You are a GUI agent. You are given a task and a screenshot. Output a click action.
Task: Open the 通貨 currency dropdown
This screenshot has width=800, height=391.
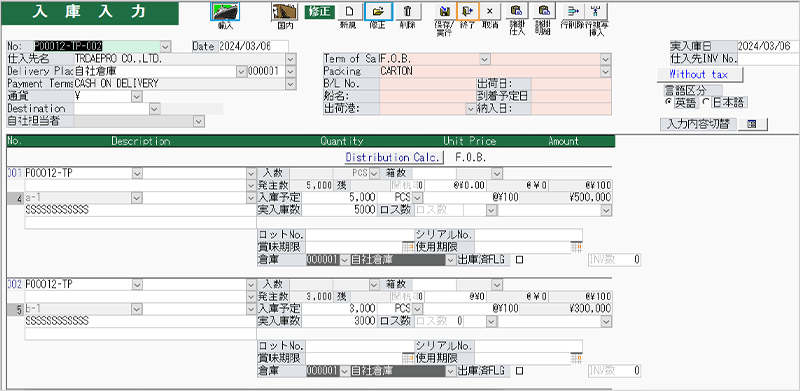tap(136, 96)
